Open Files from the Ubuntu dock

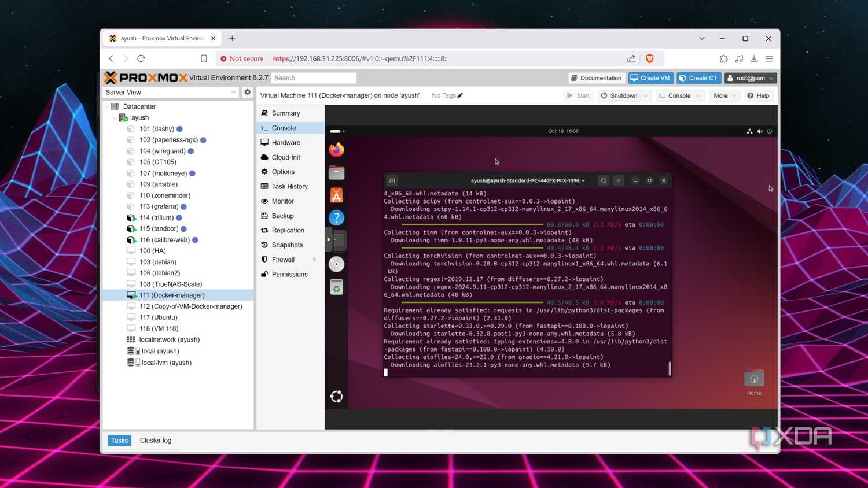(336, 172)
